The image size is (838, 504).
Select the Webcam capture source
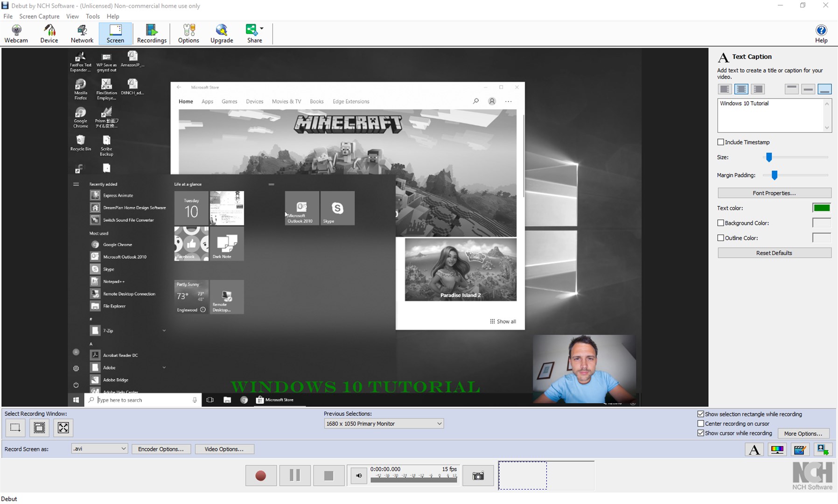click(x=16, y=33)
